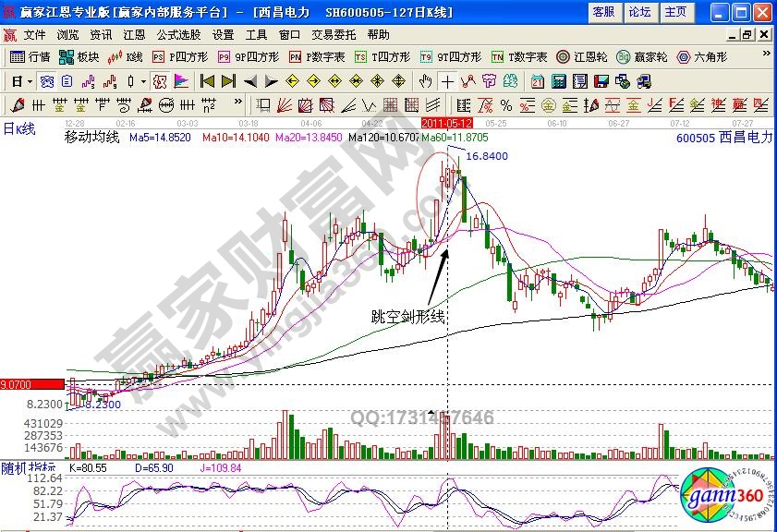The image size is (777, 532).
Task: Open the 板块 sectors view
Action: (79, 57)
